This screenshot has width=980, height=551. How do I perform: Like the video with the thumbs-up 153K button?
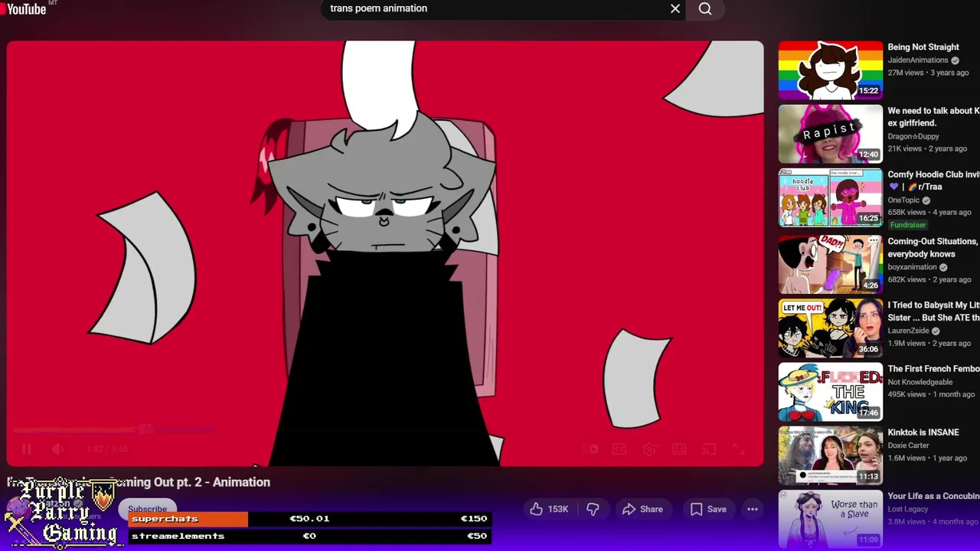[x=549, y=509]
